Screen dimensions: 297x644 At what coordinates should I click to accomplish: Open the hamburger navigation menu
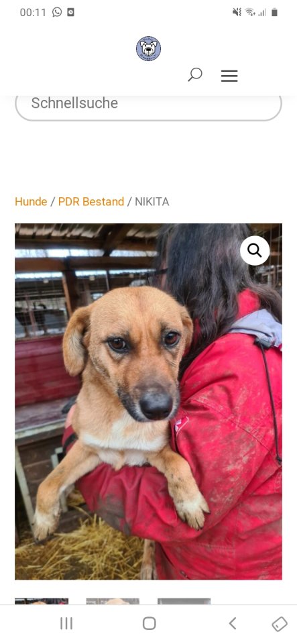point(229,76)
